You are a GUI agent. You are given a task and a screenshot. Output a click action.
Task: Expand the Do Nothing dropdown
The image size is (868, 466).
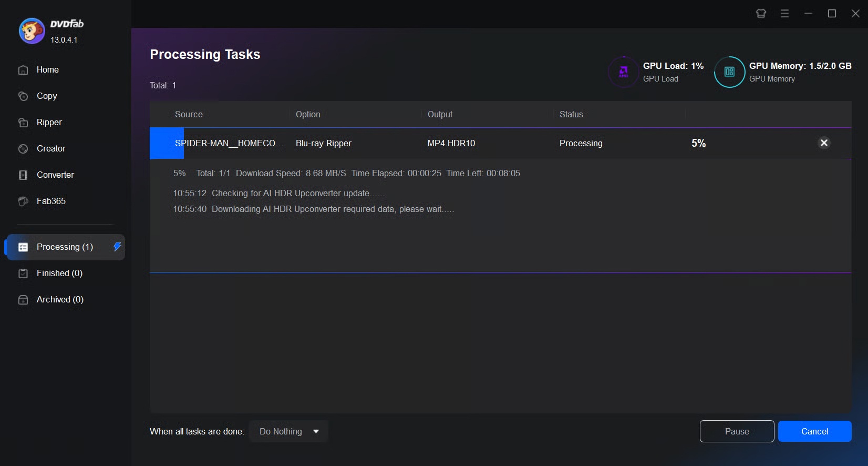(x=288, y=432)
